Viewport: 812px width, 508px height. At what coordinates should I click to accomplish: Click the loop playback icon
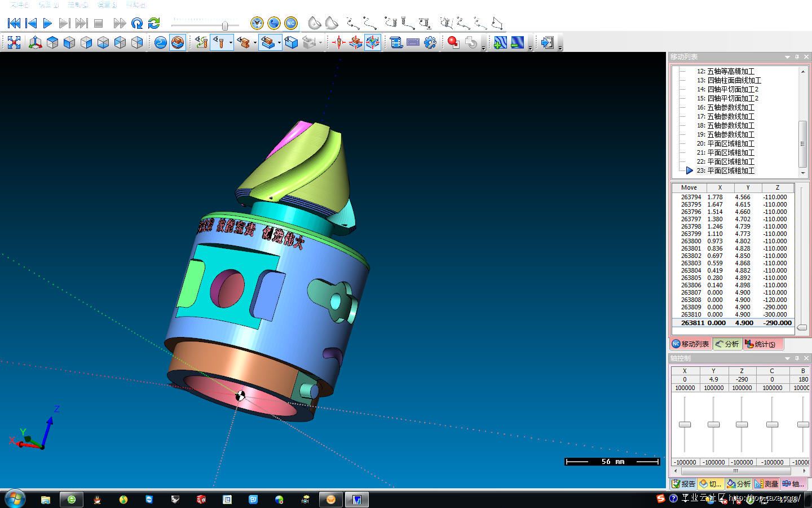click(x=137, y=23)
